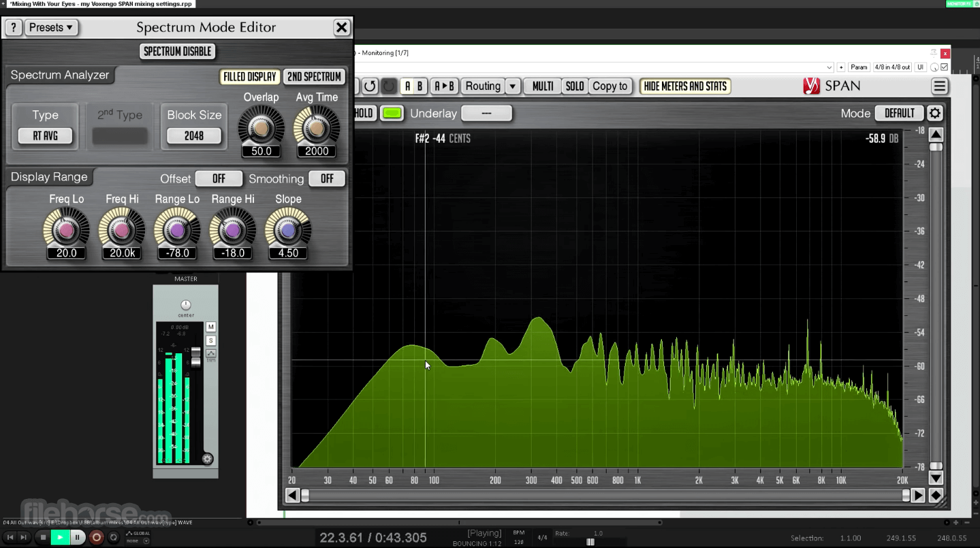This screenshot has width=980, height=548.
Task: Click spectrum down scroll arrow
Action: [x=936, y=479]
